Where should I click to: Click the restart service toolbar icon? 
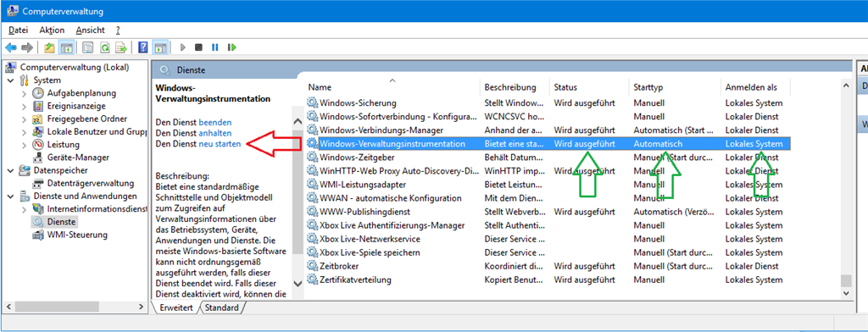(232, 47)
